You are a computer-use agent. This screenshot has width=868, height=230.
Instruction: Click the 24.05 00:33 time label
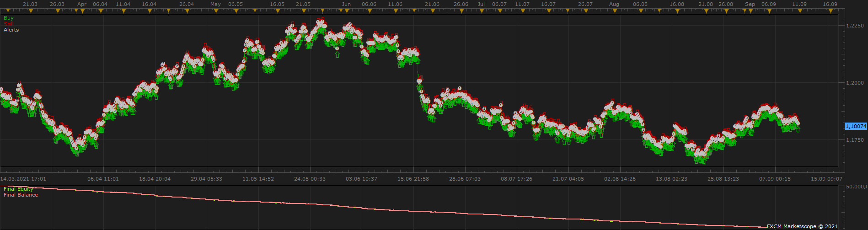click(x=310, y=179)
